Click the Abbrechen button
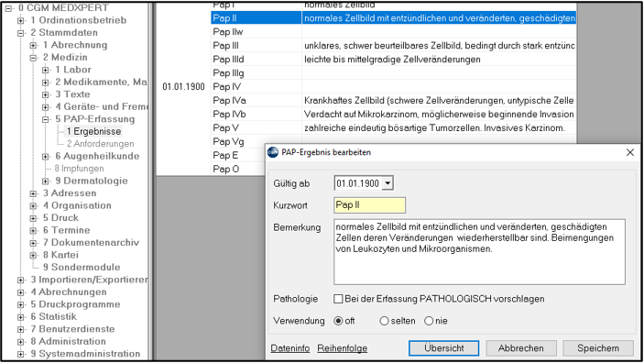The height and width of the screenshot is (363, 644). click(x=521, y=348)
